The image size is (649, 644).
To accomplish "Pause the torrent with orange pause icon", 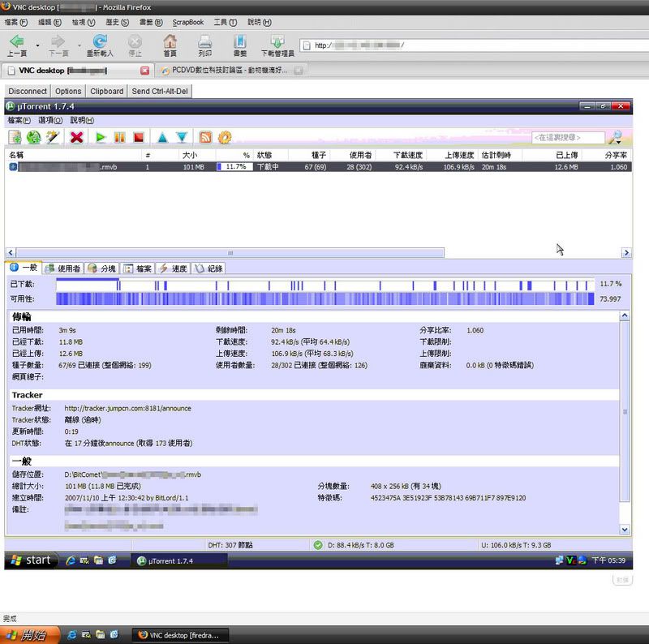I will click(119, 137).
